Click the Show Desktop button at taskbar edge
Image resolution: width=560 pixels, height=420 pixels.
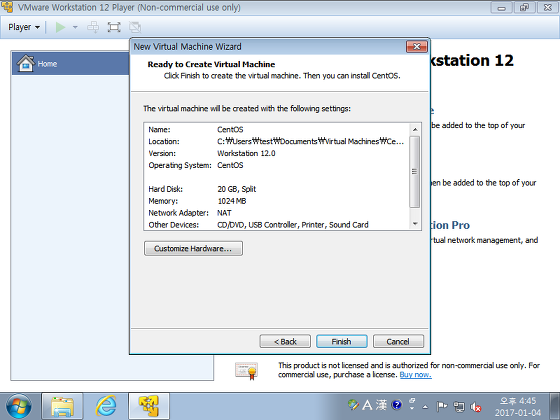coord(555,406)
